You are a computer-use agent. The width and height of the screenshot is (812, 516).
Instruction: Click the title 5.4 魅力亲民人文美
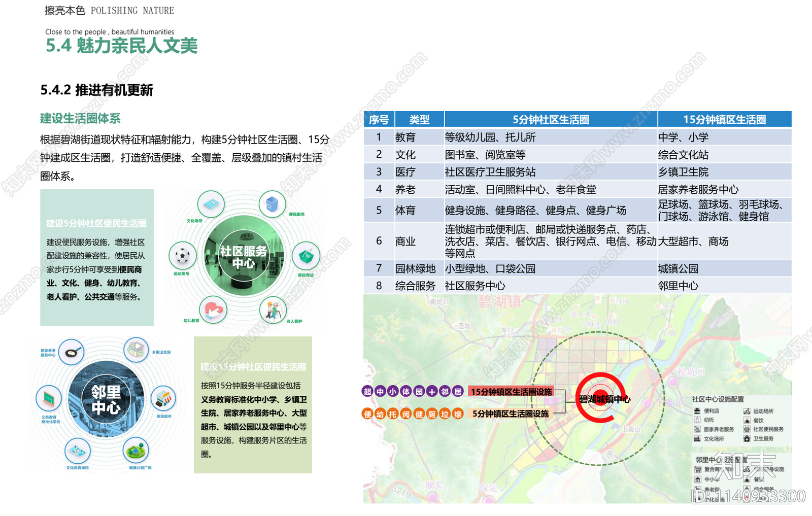pyautogui.click(x=121, y=46)
